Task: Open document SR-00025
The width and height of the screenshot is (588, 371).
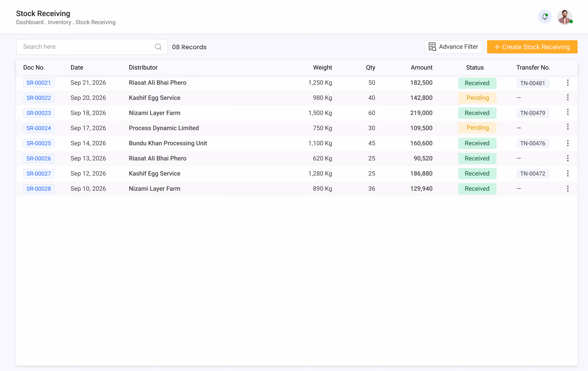Action: coord(39,143)
